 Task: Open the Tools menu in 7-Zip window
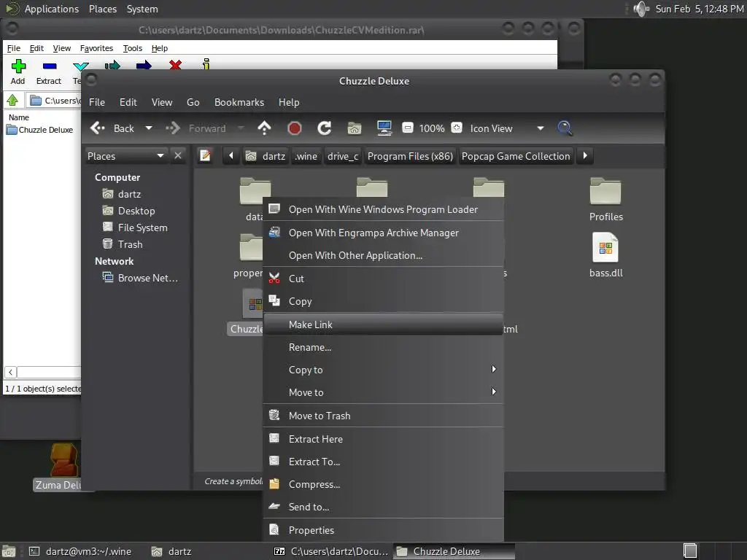133,48
